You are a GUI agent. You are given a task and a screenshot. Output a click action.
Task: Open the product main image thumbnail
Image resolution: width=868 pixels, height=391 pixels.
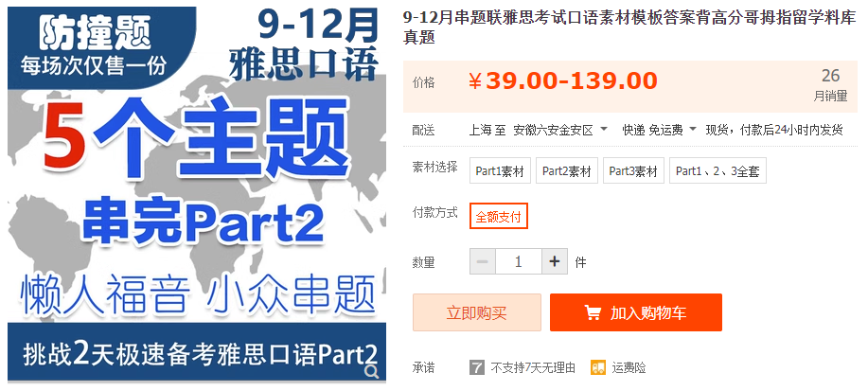point(197,194)
